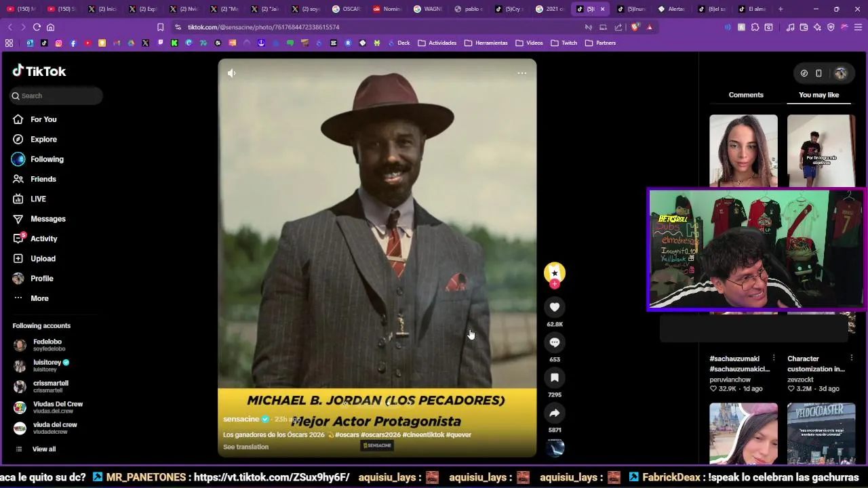This screenshot has width=868, height=488.
Task: Switch to the OSCAR Google tab
Action: 347,9
